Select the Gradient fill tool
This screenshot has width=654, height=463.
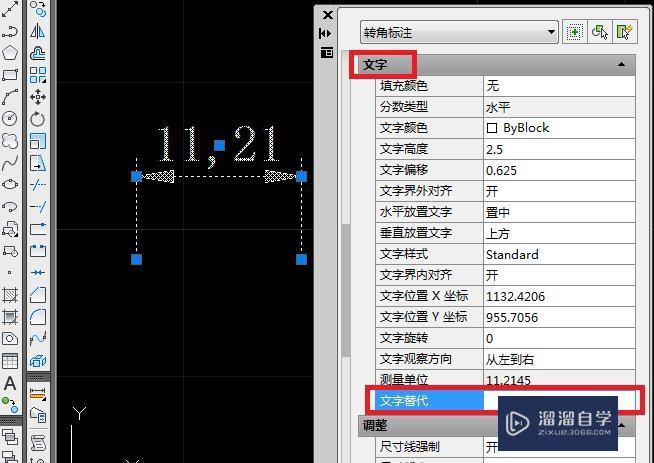pyautogui.click(x=9, y=317)
